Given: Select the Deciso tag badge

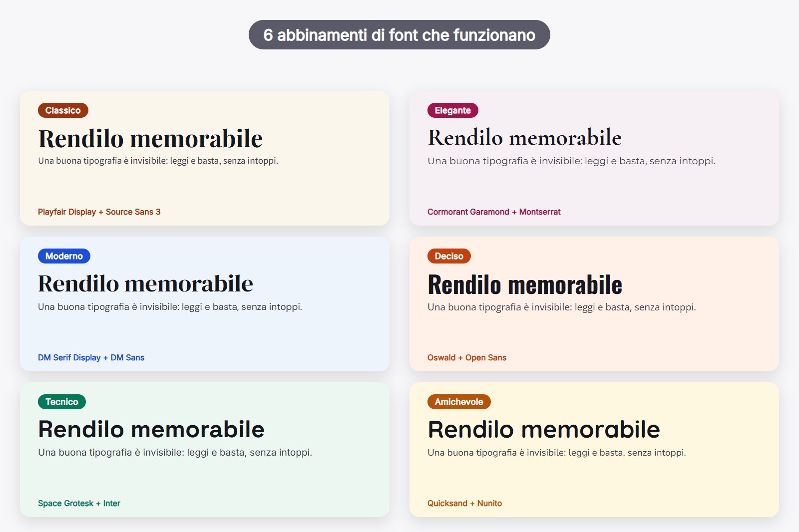Looking at the screenshot, I should point(449,256).
